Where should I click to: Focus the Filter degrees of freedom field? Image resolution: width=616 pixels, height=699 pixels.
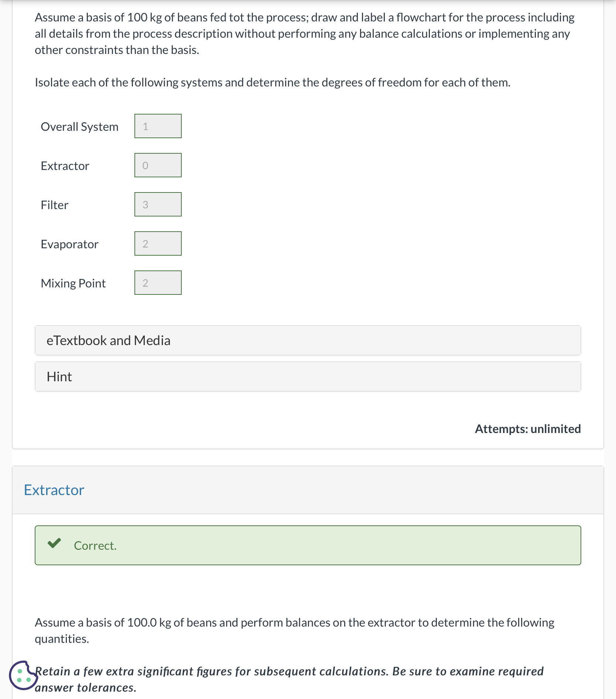(x=158, y=205)
